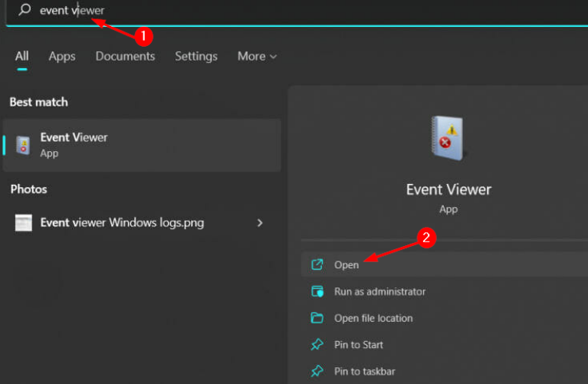Click the Open file location folder icon
The height and width of the screenshot is (384, 588).
pos(317,318)
